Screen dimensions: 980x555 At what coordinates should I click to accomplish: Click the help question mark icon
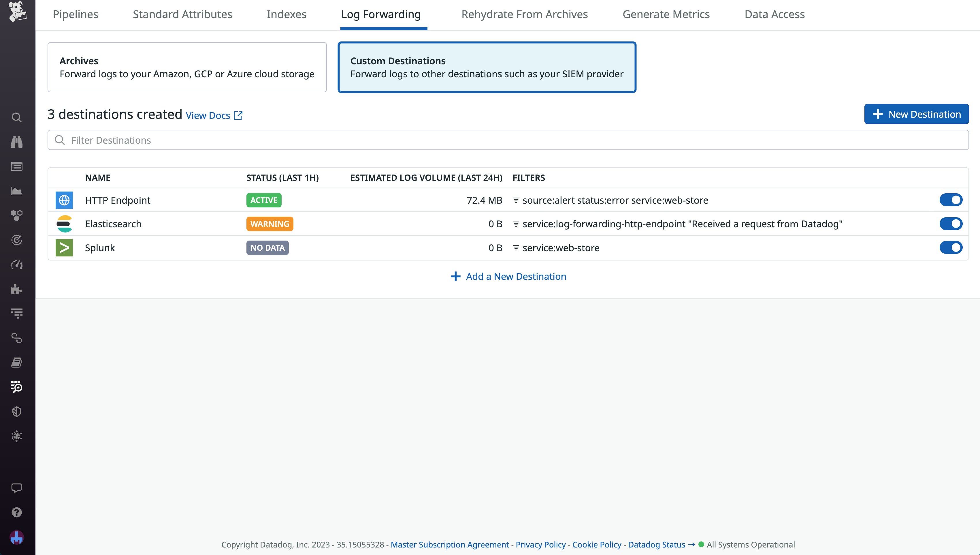coord(17,512)
